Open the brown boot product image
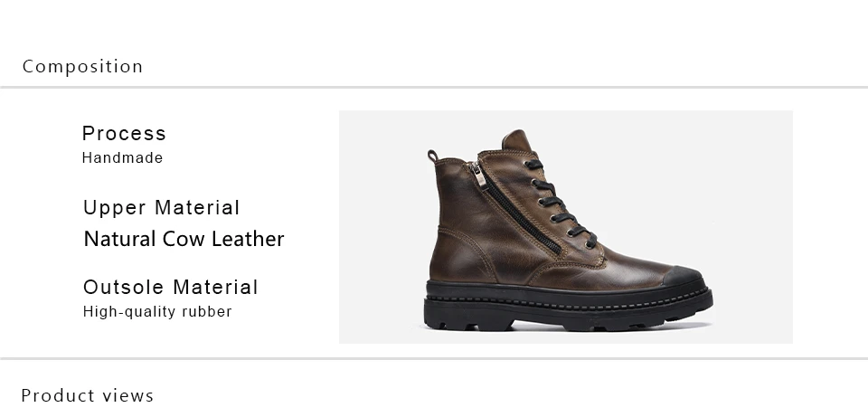Screen dimensions: 868x417 pos(566,227)
